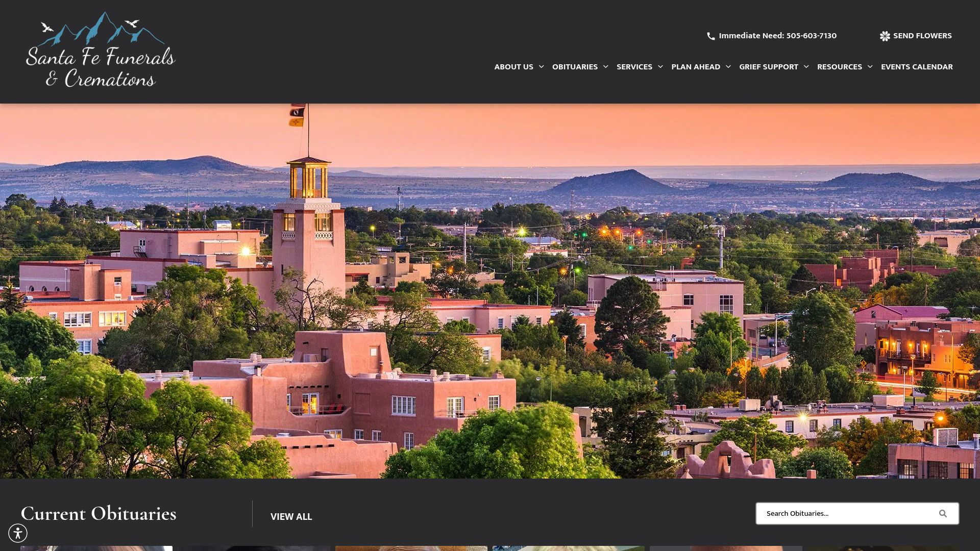Open the ABOUT US menu
Screen dimensions: 980x551
pos(513,66)
